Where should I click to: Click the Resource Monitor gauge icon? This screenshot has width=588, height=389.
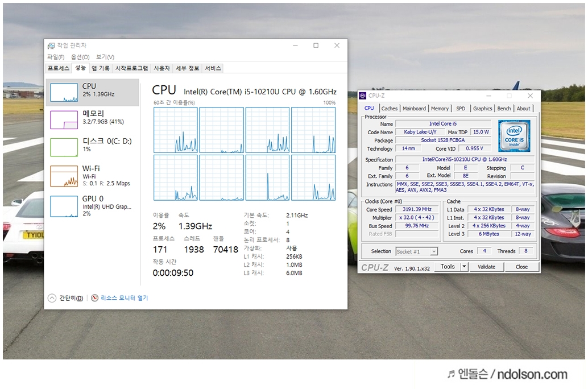pyautogui.click(x=95, y=298)
